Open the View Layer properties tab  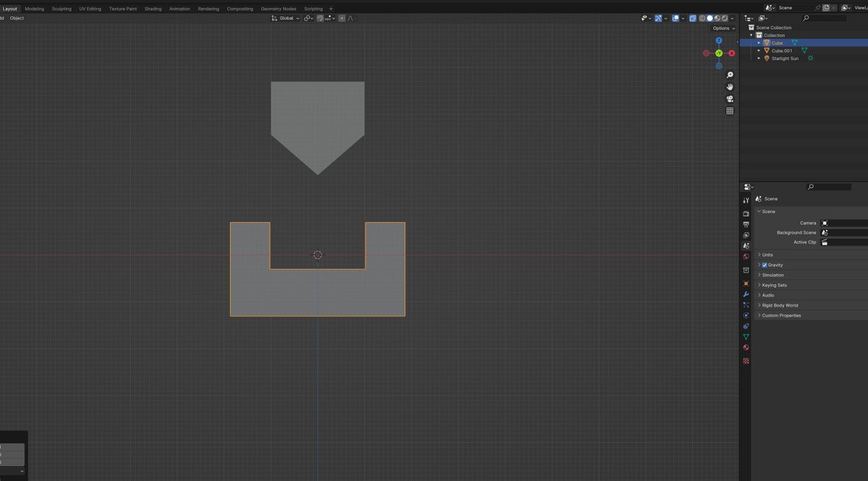746,235
